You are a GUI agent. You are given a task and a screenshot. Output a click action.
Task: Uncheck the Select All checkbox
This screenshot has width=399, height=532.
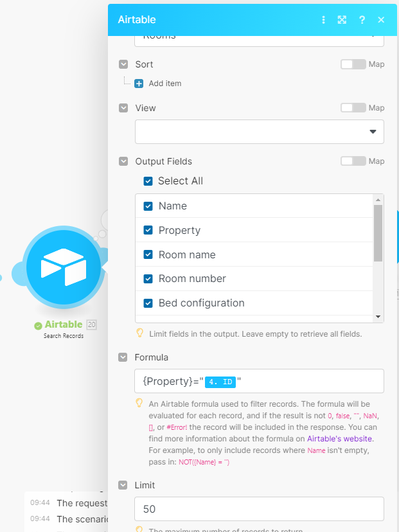point(148,181)
